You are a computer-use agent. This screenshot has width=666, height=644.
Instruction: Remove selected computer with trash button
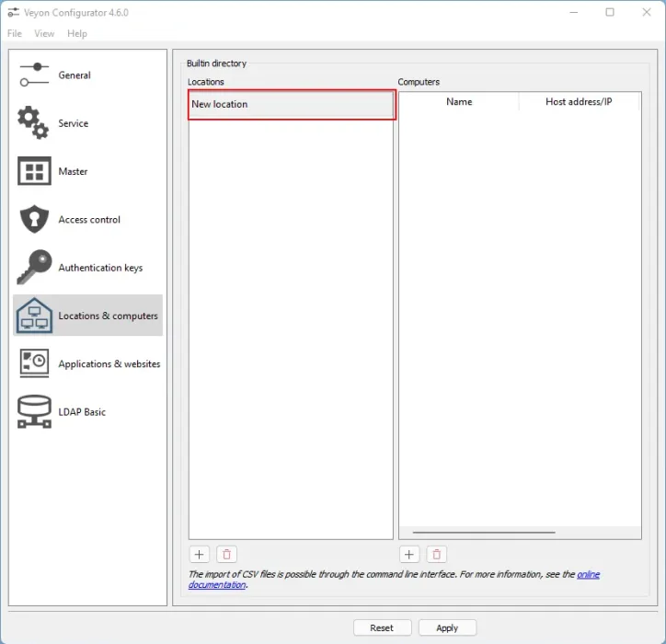[436, 554]
